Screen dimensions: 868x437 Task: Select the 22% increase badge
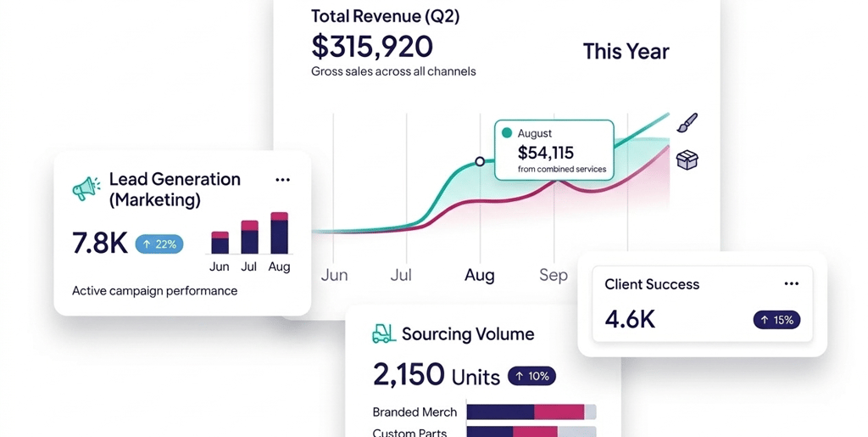159,244
